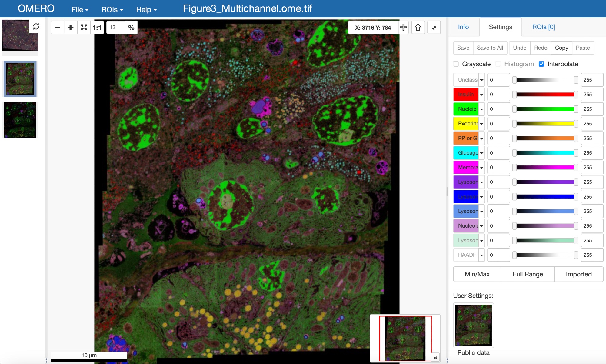Image resolution: width=606 pixels, height=364 pixels.
Task: Switch to the Info tab
Action: coord(463,27)
